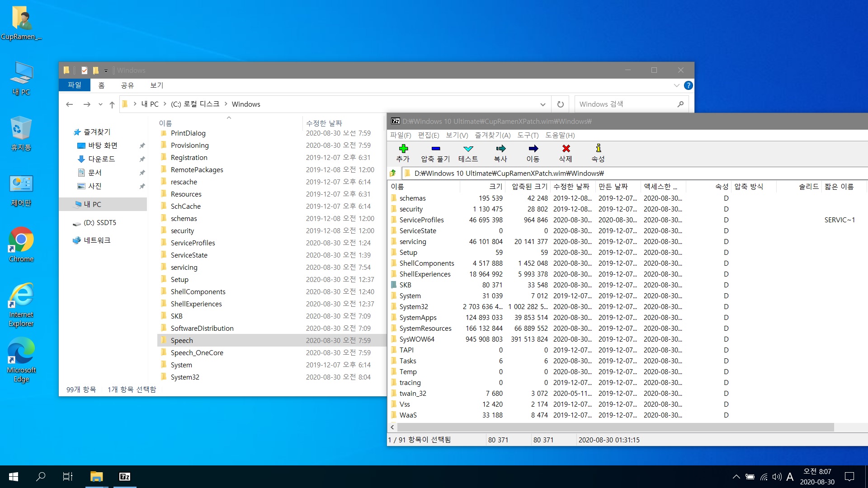Sort Explorer list by 수정한 날짜 column
The height and width of the screenshot is (488, 868).
coord(343,123)
